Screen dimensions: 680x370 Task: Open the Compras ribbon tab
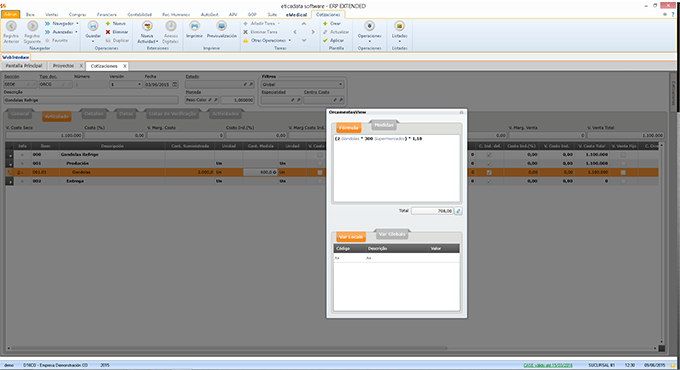point(77,14)
